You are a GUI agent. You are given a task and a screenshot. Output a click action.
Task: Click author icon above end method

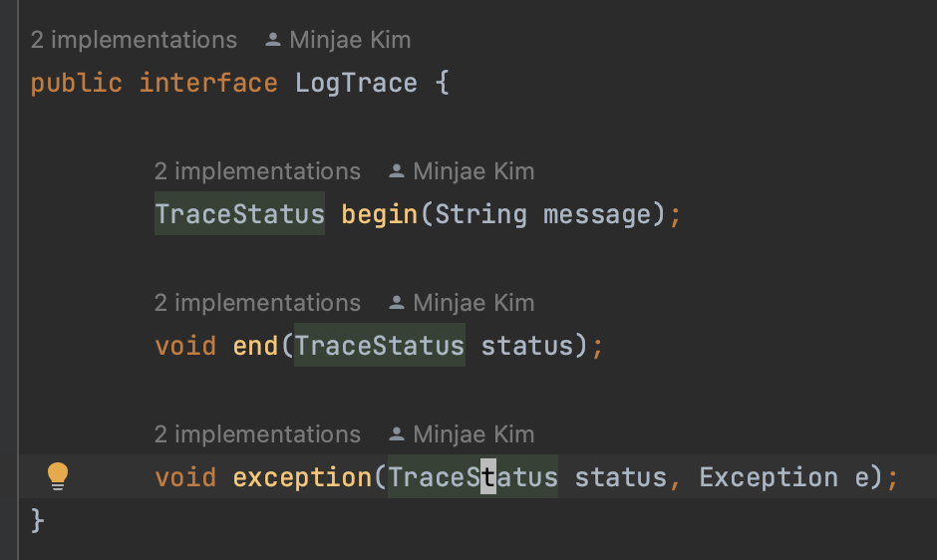pos(396,303)
